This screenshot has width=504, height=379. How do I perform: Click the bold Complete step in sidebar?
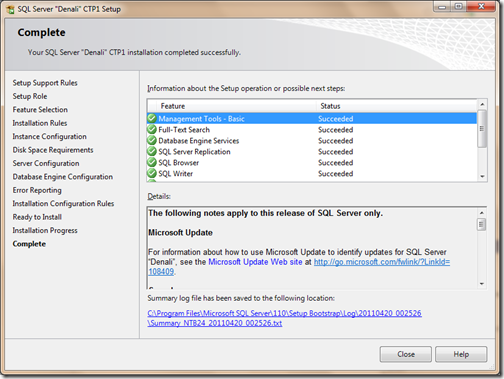coord(29,244)
